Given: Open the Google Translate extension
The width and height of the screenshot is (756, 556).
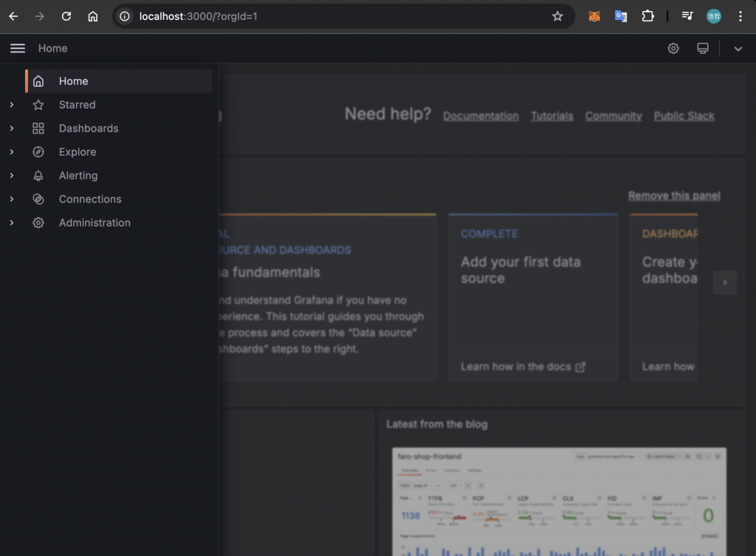Looking at the screenshot, I should [x=621, y=16].
